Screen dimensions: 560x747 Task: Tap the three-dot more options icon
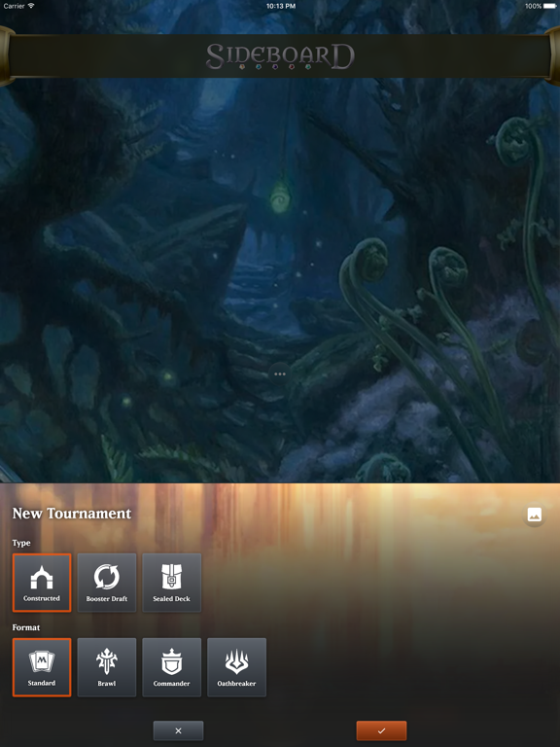[280, 373]
